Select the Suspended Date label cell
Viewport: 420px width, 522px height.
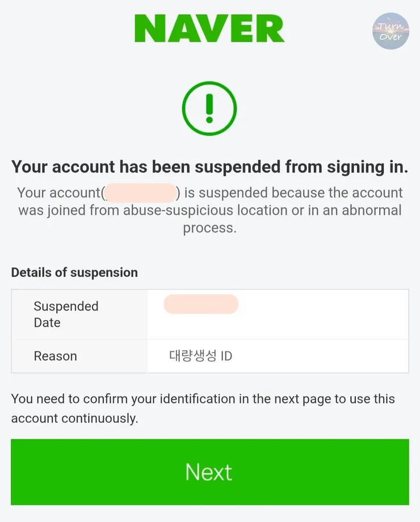click(79, 314)
